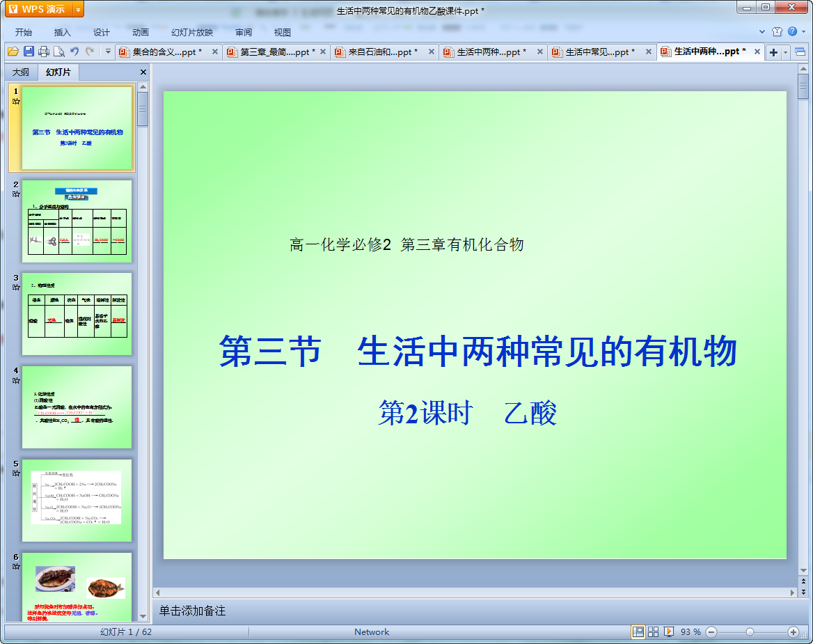Open Print Preview from the toolbar
The height and width of the screenshot is (644, 813).
click(59, 52)
